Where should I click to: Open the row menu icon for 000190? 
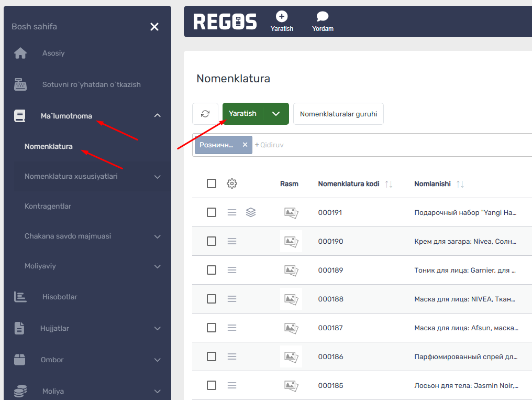[232, 241]
